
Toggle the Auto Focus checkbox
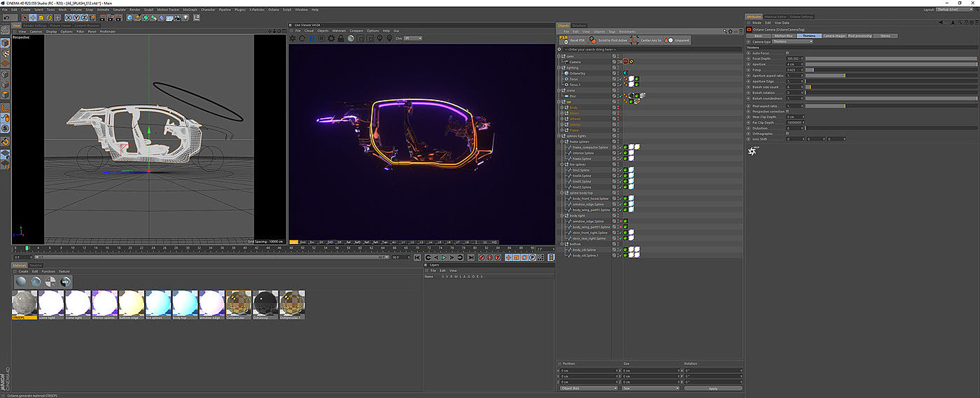pos(787,52)
